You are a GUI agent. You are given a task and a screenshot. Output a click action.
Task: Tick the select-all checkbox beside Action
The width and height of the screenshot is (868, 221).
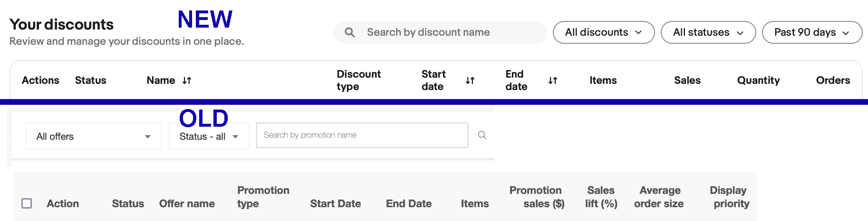tap(27, 203)
